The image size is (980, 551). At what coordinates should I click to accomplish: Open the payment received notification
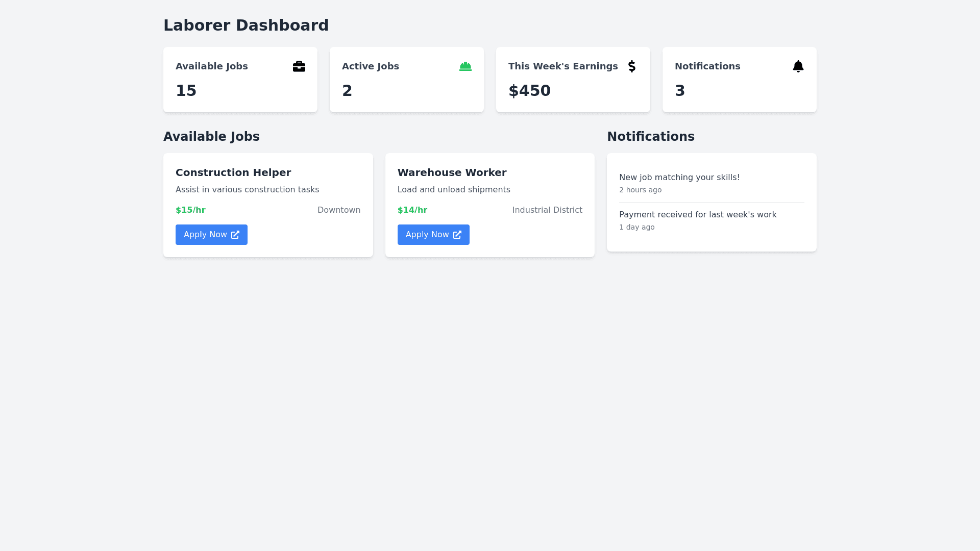coord(698,215)
